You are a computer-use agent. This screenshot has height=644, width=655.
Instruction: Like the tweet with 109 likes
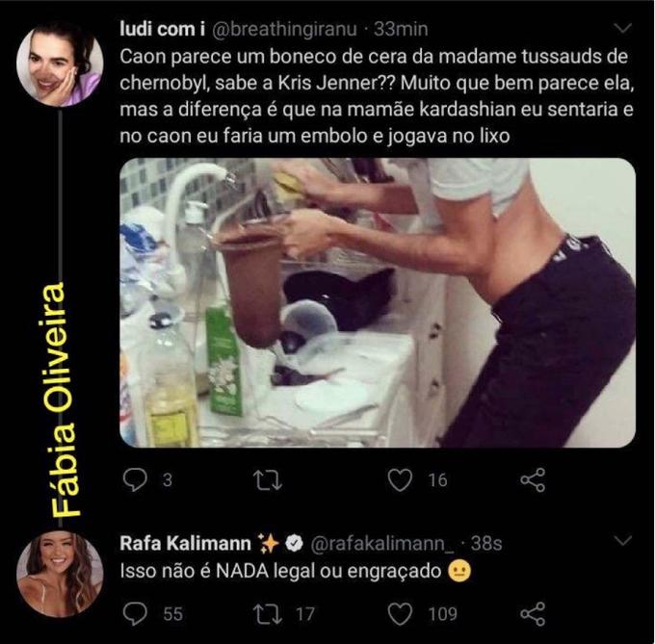(x=401, y=613)
